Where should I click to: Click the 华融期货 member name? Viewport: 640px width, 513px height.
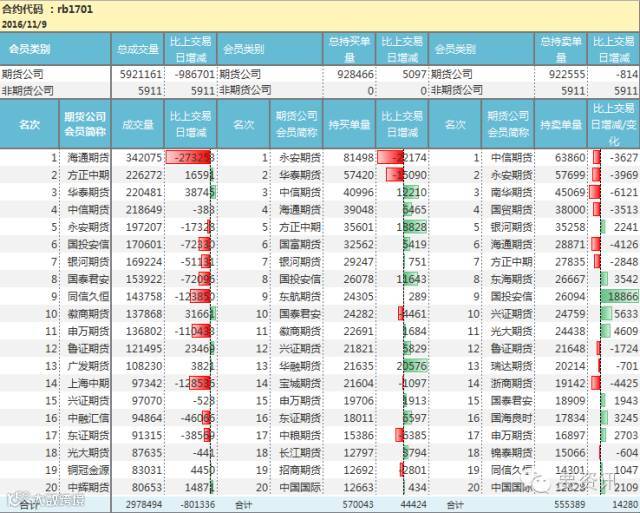(300, 366)
